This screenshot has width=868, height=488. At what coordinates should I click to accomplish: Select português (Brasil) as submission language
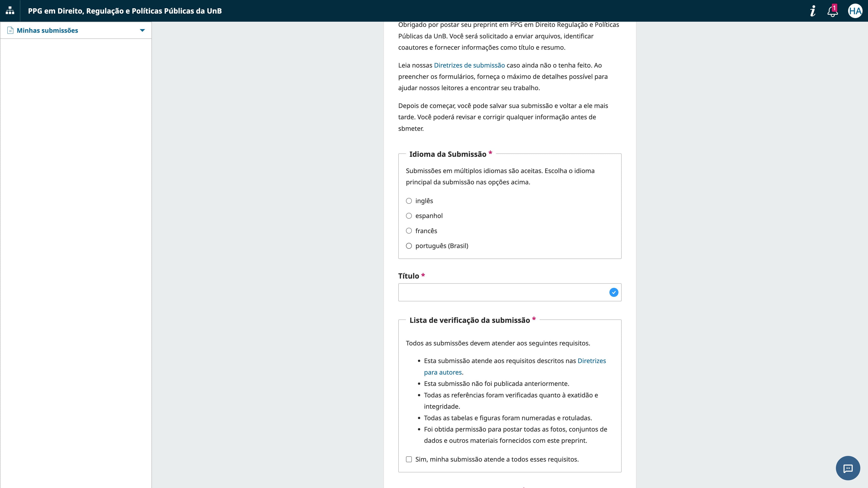tap(409, 246)
